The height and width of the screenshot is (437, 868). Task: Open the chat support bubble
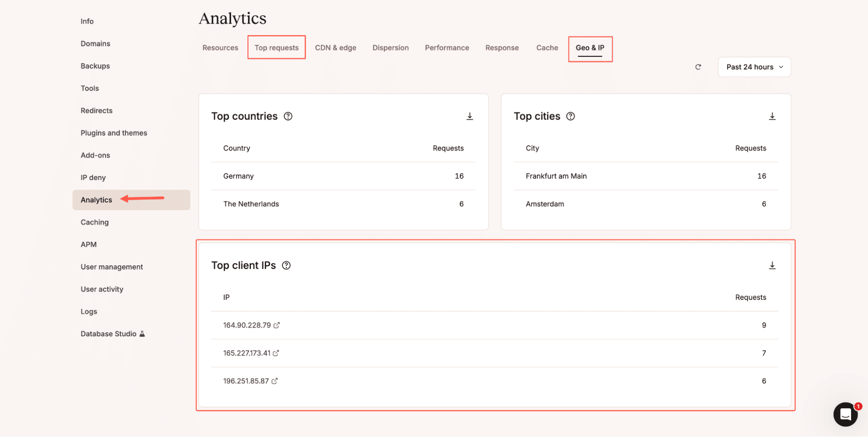point(845,414)
